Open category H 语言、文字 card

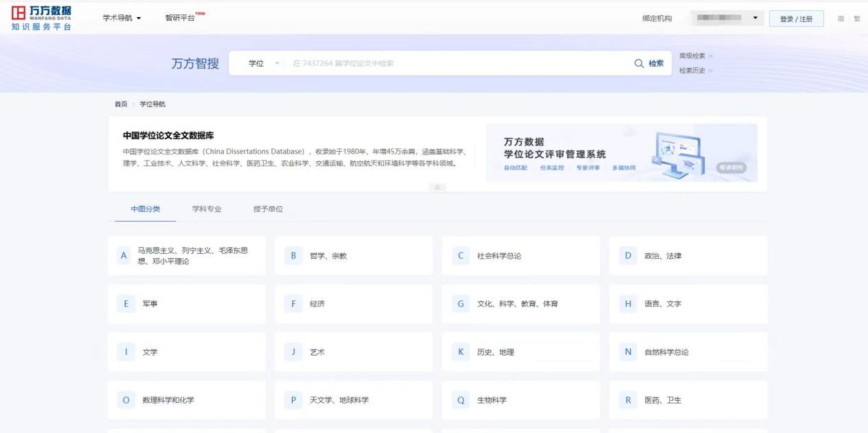(688, 304)
